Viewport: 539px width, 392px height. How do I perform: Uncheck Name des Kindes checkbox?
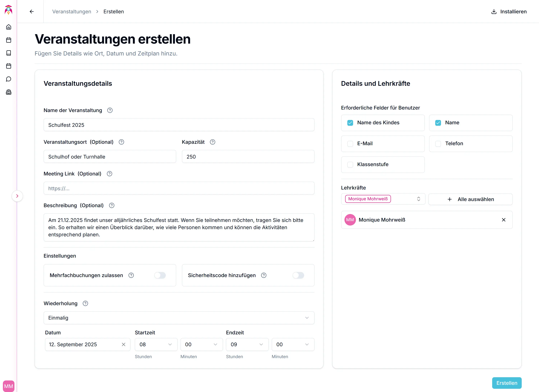coord(350,123)
